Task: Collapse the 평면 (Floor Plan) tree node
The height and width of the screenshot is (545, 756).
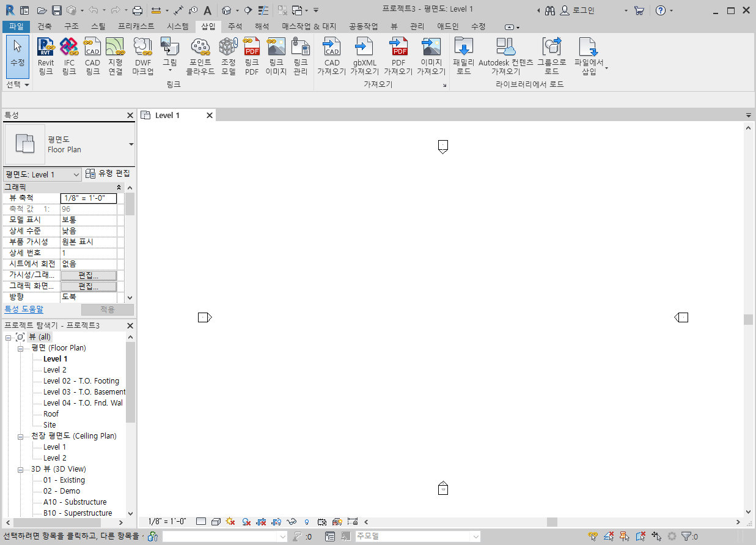Action: point(20,348)
